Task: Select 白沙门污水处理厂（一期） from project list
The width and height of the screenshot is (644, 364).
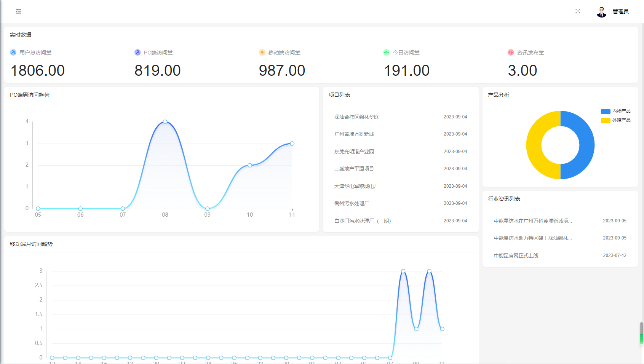Action: [363, 221]
